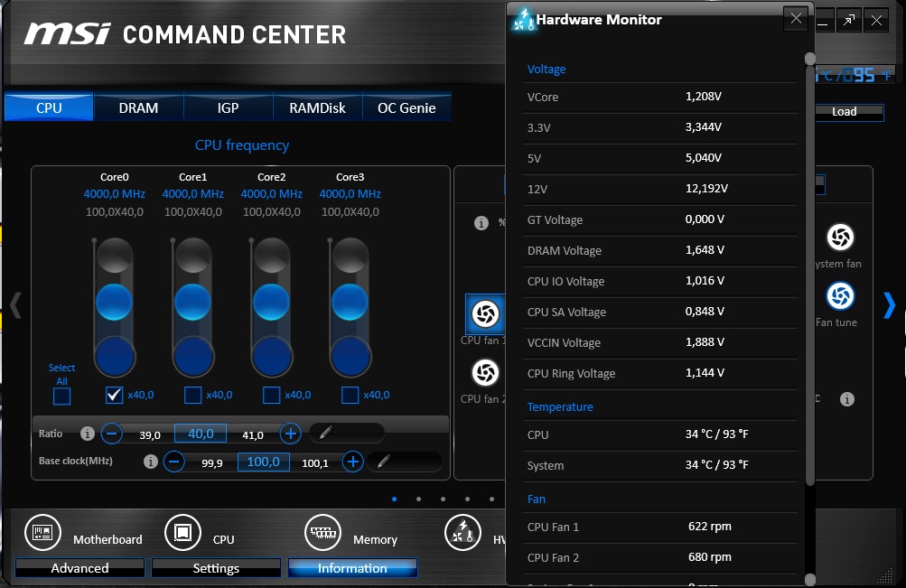The image size is (906, 588).
Task: Select the System fan icon
Action: (x=840, y=237)
